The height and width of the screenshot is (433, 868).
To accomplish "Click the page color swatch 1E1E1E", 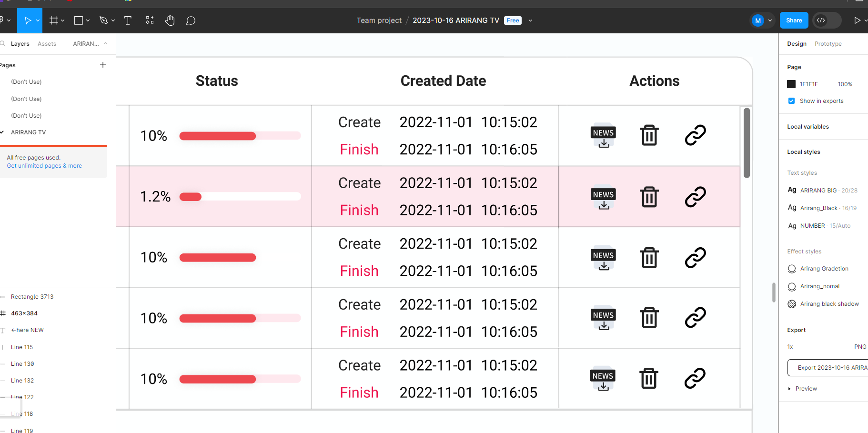I will tap(791, 84).
